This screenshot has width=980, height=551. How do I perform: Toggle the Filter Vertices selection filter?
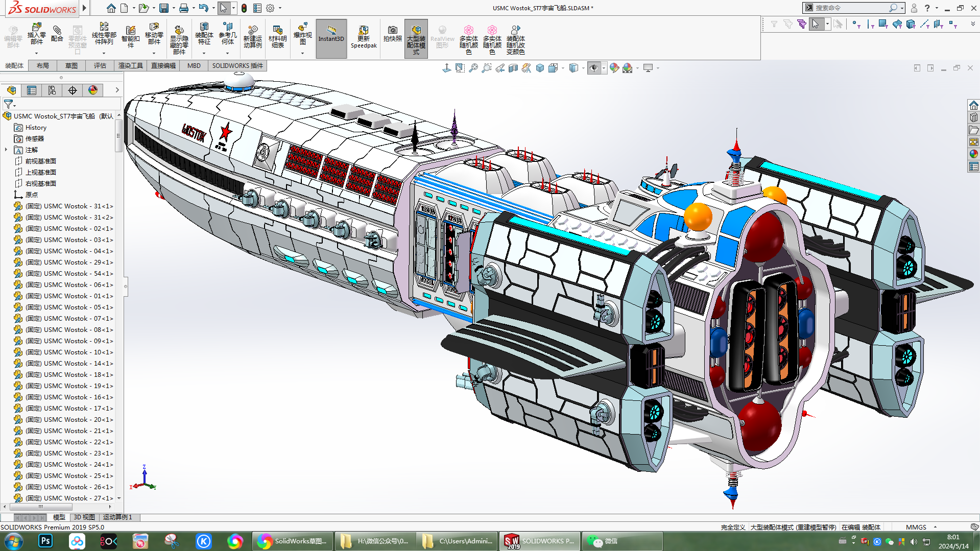tap(856, 24)
